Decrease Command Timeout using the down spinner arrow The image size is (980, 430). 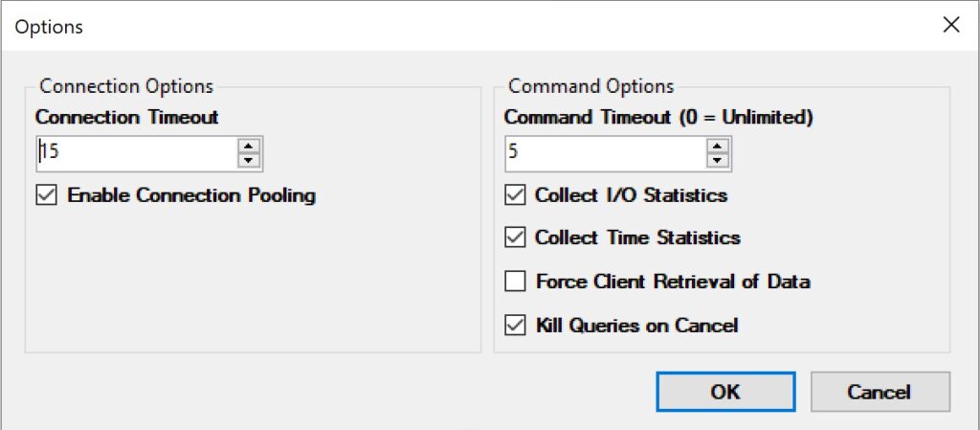point(718,161)
